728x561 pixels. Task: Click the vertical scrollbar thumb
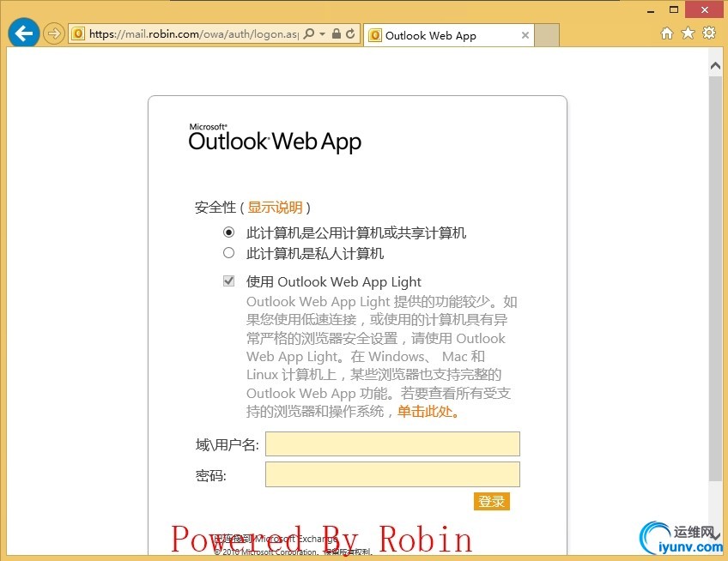coord(715,279)
